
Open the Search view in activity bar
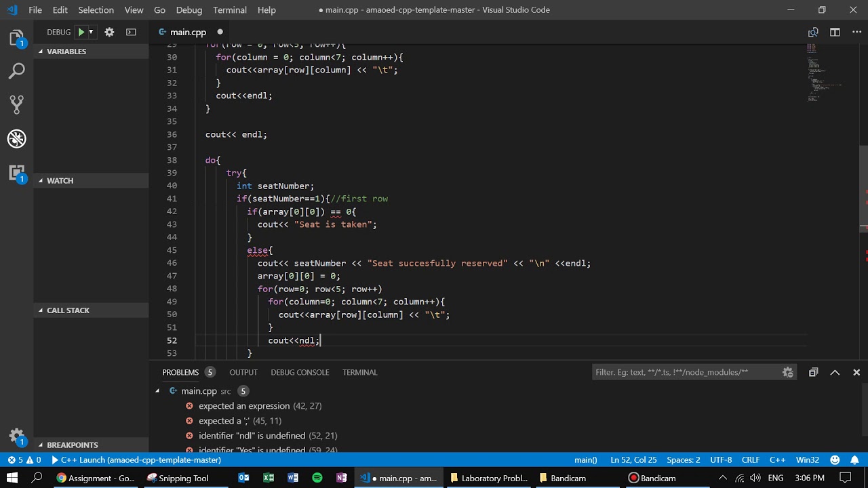[17, 70]
